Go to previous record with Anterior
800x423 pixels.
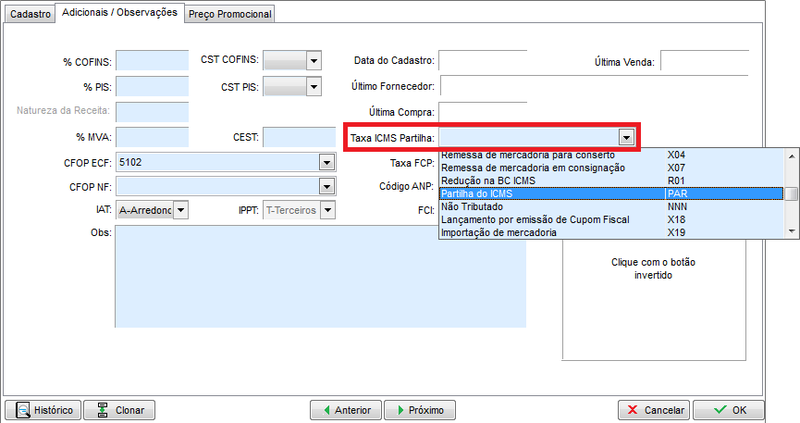(344, 410)
